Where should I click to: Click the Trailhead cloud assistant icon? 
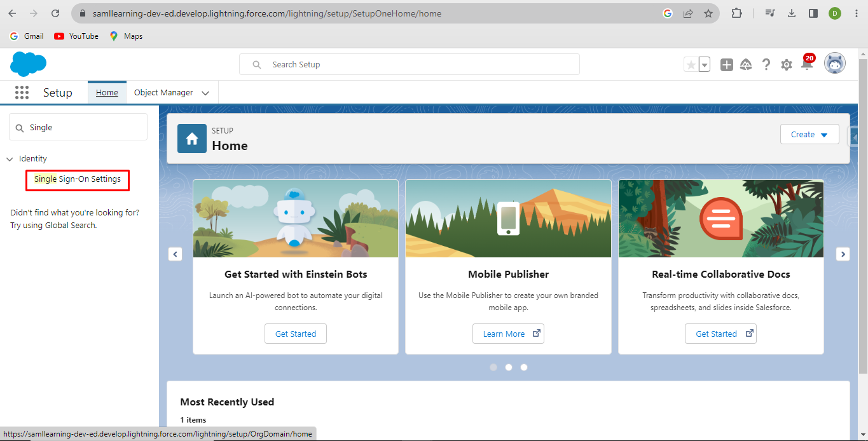tap(746, 64)
